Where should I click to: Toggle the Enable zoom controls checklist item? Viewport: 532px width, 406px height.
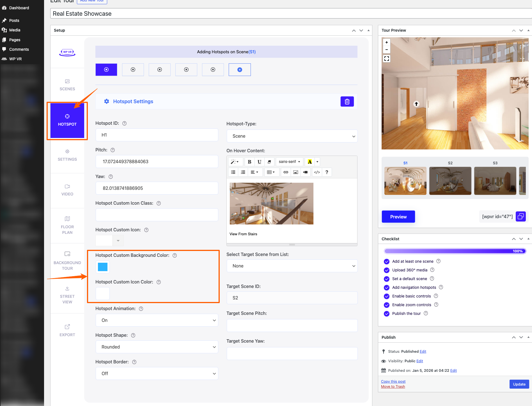click(x=386, y=305)
